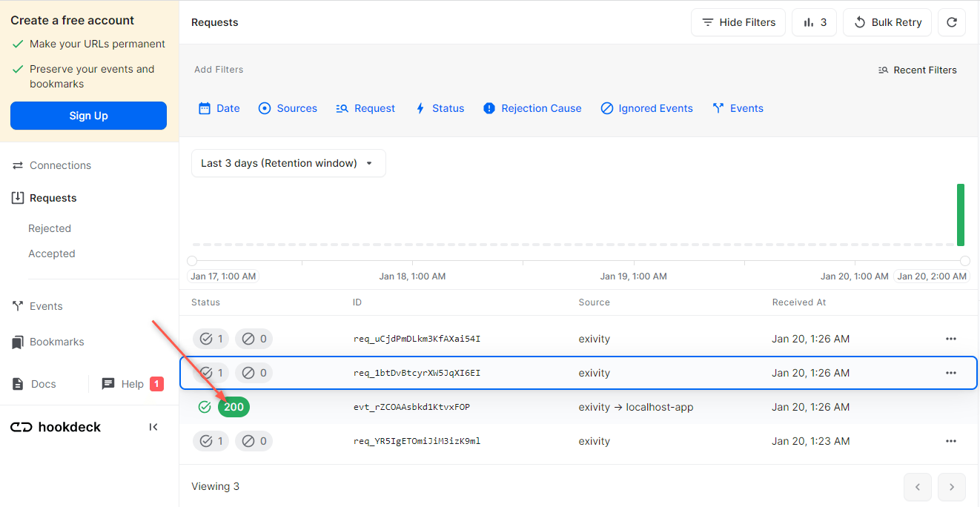The image size is (980, 507).
Task: Refresh the requests list
Action: (x=952, y=22)
